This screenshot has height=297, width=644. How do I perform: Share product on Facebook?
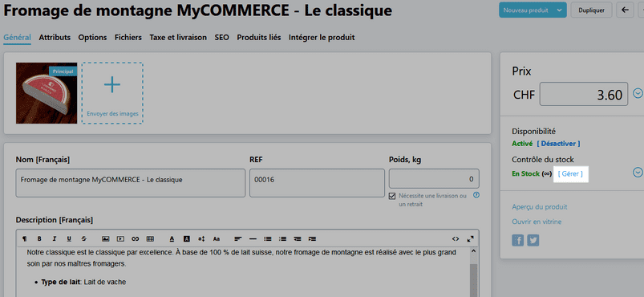pyautogui.click(x=518, y=240)
